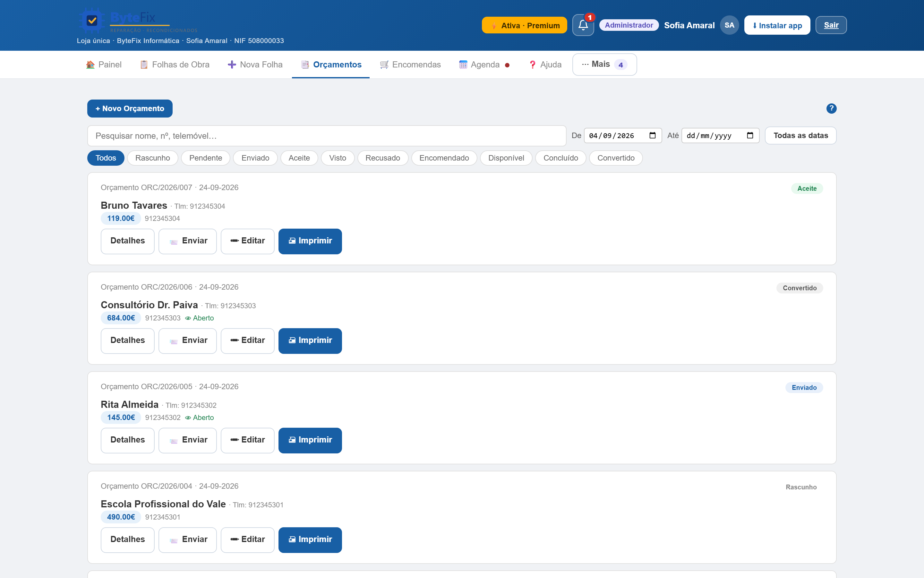Screen dimensions: 924x578
Task: Log out using the Sair link
Action: coord(831,25)
